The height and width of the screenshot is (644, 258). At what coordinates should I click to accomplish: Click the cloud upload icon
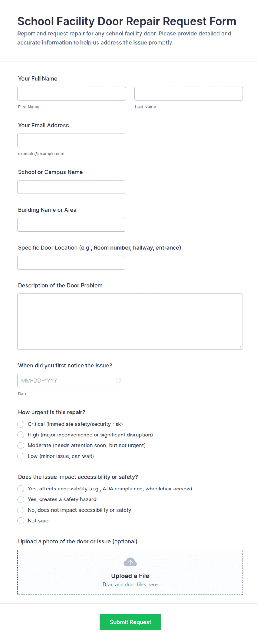(x=130, y=562)
